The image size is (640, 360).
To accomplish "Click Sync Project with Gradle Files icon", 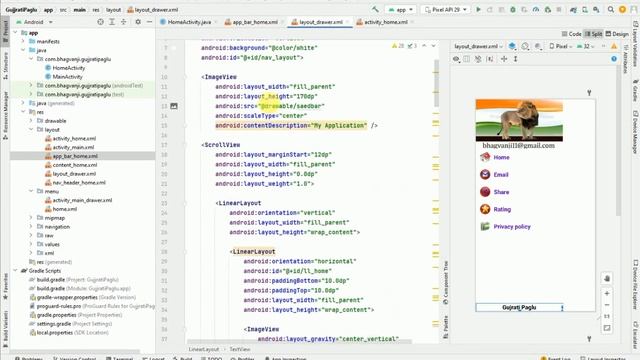I will click(573, 9).
